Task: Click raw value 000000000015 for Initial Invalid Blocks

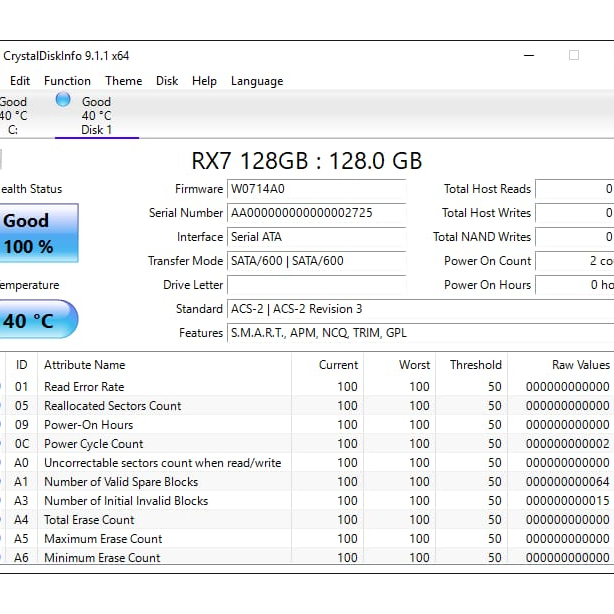Action: point(567,501)
